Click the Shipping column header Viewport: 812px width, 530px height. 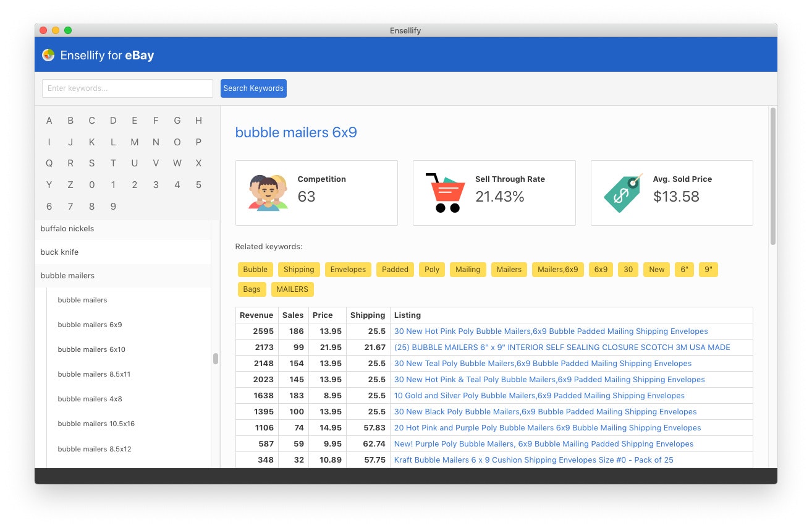(x=368, y=315)
